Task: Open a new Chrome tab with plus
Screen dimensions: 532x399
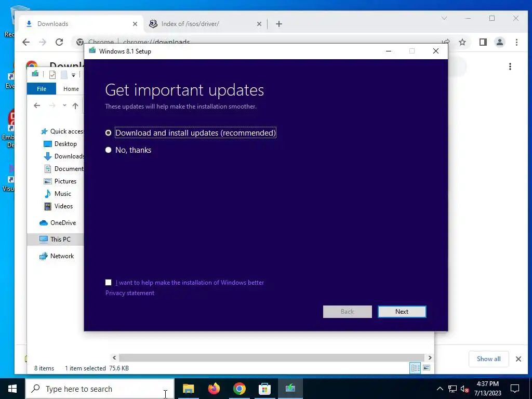Action: click(x=279, y=24)
